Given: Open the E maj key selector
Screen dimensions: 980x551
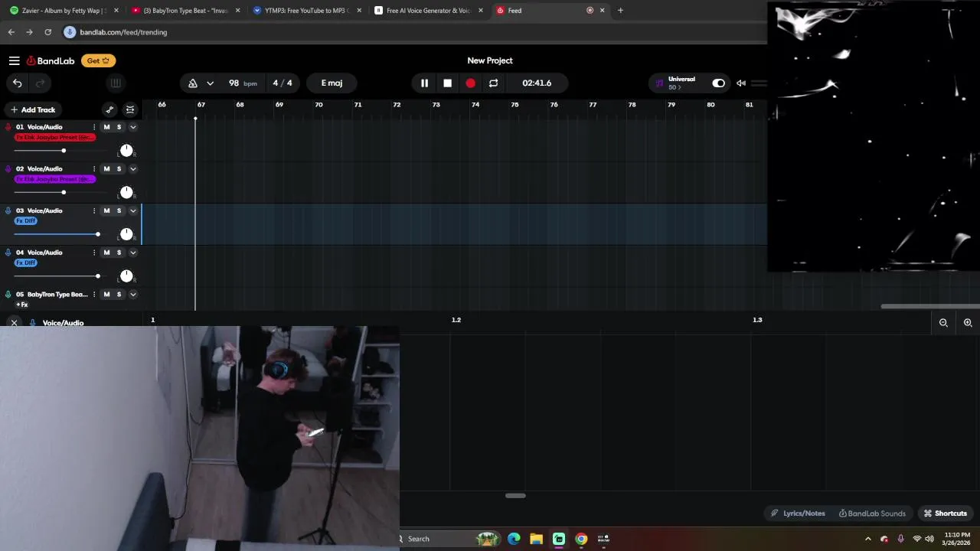Looking at the screenshot, I should (x=332, y=83).
